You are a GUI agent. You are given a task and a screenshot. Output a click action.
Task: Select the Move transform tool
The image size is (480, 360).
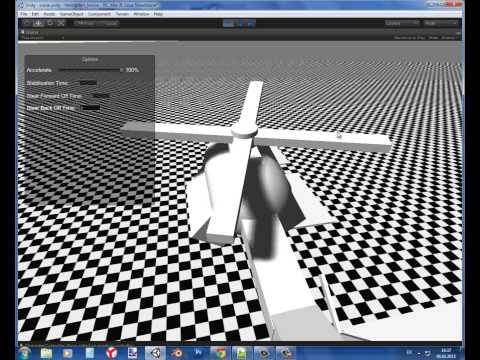(38, 23)
